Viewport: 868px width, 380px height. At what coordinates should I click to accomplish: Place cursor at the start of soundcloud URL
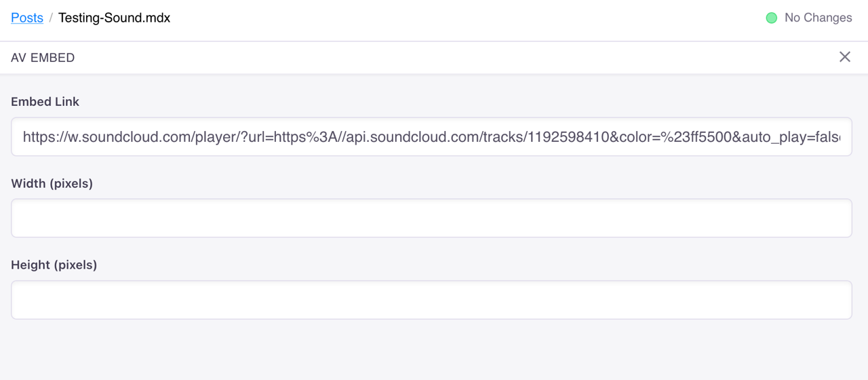pyautogui.click(x=24, y=137)
